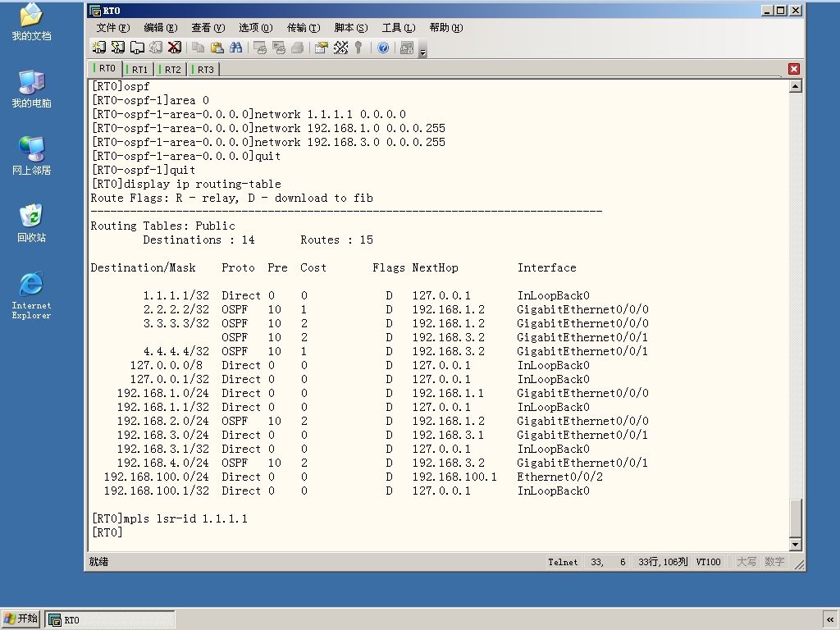Screen dimensions: 840x630
Task: Click the Quick Connect lightning icon
Action: (118, 48)
